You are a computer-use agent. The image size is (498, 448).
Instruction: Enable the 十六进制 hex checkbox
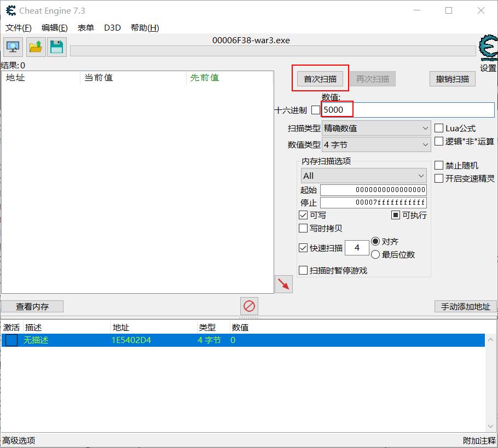coord(316,110)
